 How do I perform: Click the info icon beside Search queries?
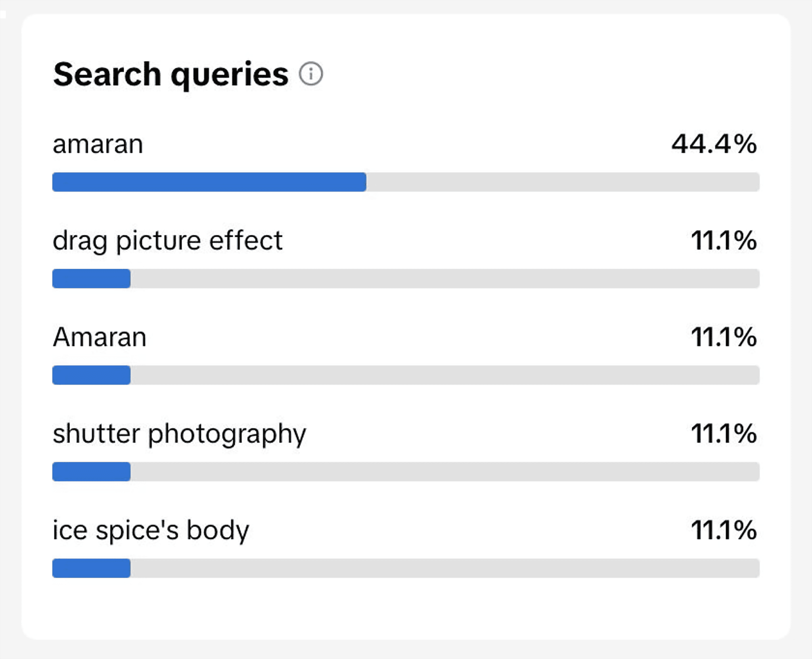point(311,74)
